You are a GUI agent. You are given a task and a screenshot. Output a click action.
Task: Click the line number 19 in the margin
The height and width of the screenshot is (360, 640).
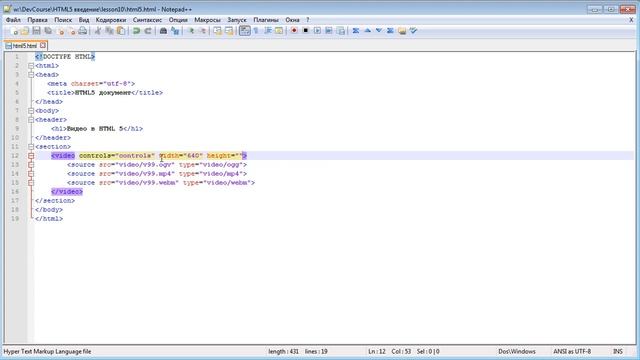[15, 219]
